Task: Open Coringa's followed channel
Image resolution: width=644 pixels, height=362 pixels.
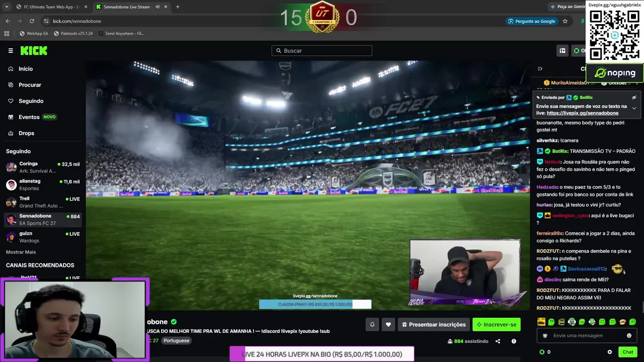Action: pos(43,167)
